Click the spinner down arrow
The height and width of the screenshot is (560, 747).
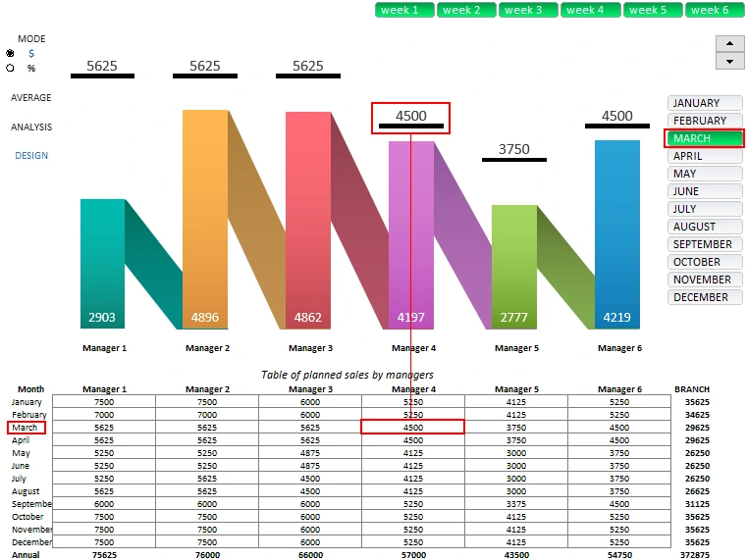click(x=729, y=61)
